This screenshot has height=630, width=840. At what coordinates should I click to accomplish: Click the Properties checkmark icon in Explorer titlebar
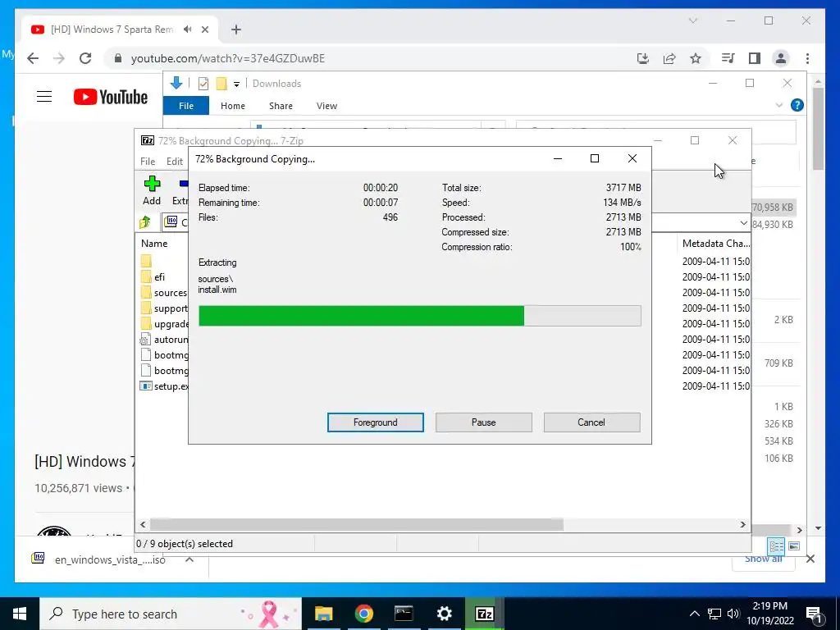(x=203, y=84)
